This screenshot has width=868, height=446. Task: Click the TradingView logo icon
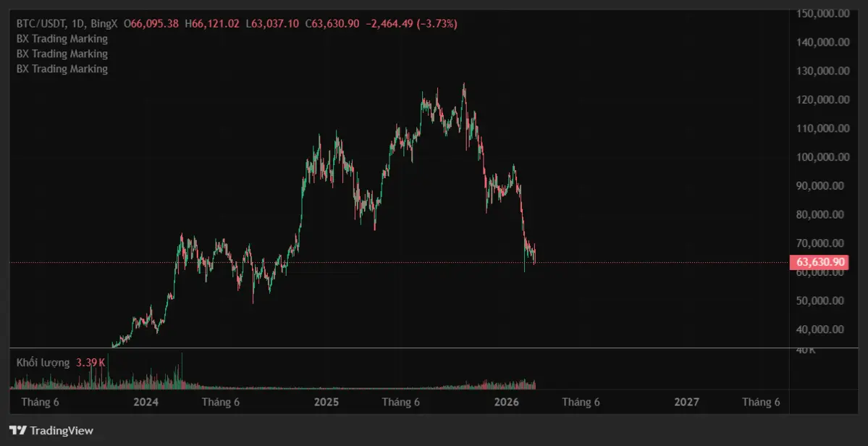[18, 431]
